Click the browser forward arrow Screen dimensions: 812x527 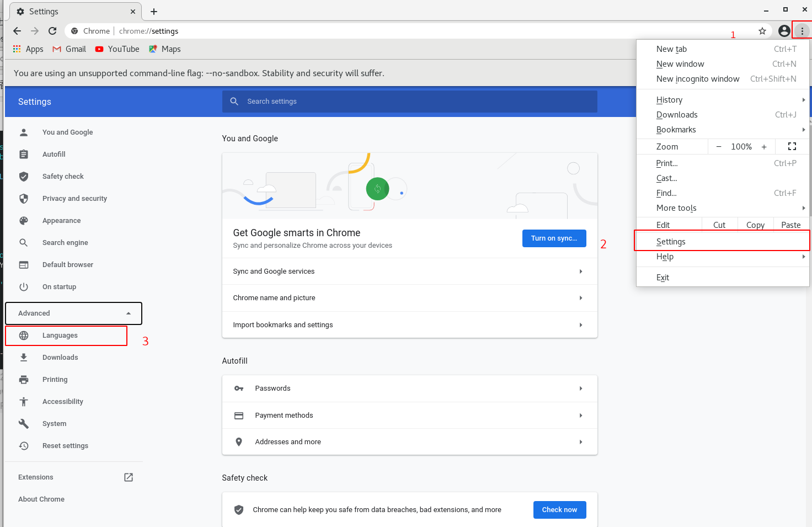(x=35, y=31)
